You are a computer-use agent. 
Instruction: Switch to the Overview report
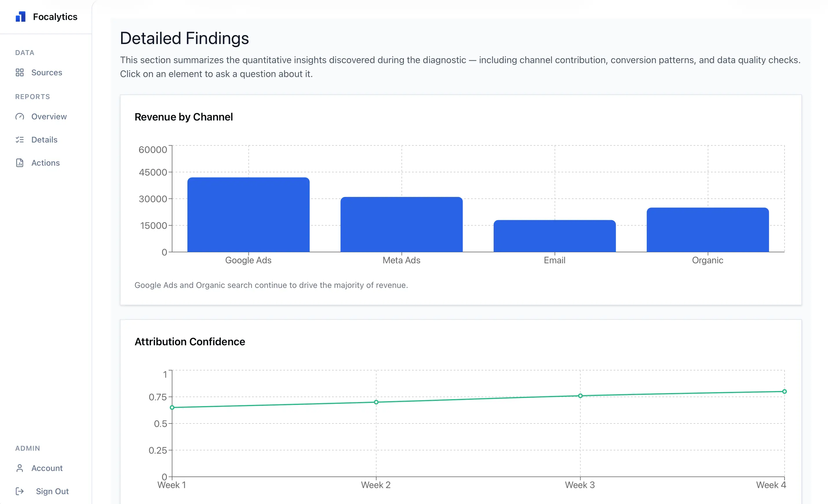pos(49,116)
